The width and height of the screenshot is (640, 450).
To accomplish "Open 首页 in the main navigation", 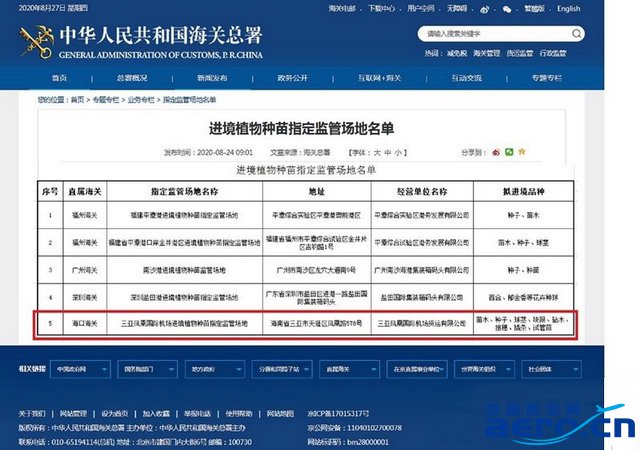I will pos(59,78).
